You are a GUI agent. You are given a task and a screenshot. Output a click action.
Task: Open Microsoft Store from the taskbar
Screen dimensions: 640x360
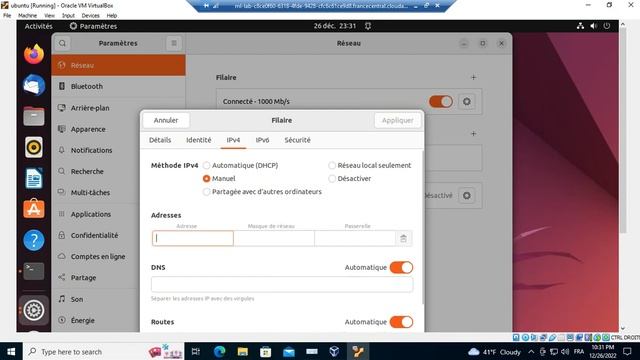[266, 351]
